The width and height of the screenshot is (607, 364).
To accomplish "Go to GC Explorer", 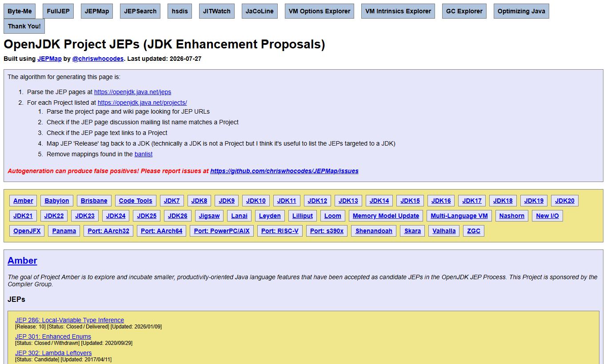I will (464, 11).
